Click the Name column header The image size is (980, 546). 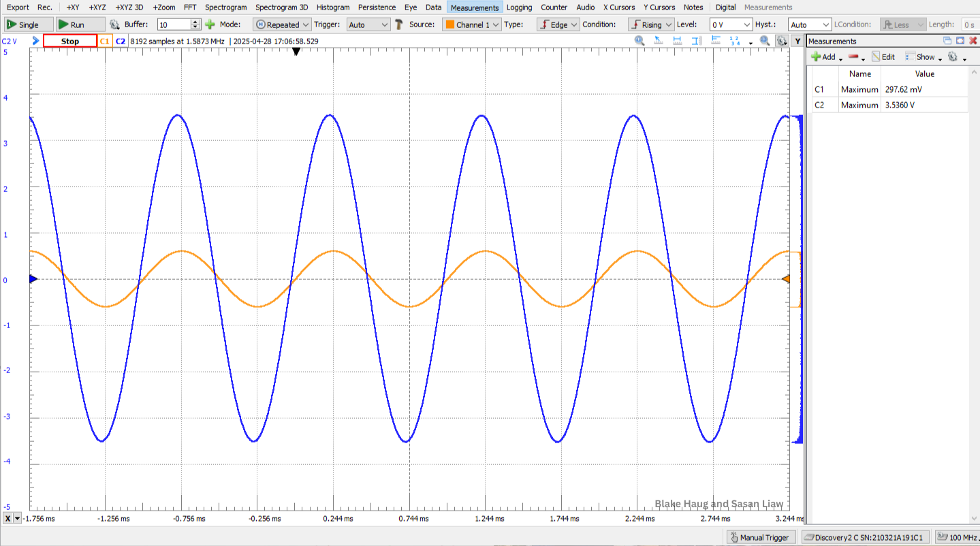click(x=860, y=74)
